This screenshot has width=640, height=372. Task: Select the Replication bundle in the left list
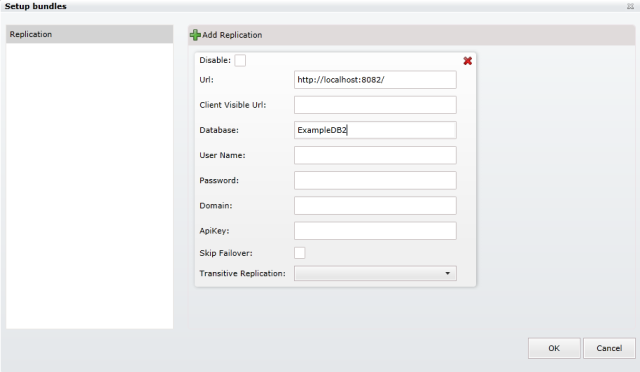click(89, 34)
